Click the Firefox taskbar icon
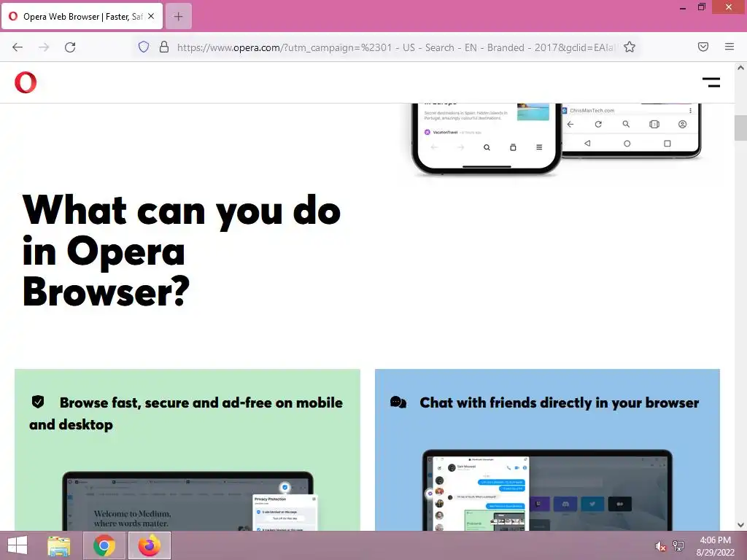This screenshot has width=747, height=560. coord(150,545)
